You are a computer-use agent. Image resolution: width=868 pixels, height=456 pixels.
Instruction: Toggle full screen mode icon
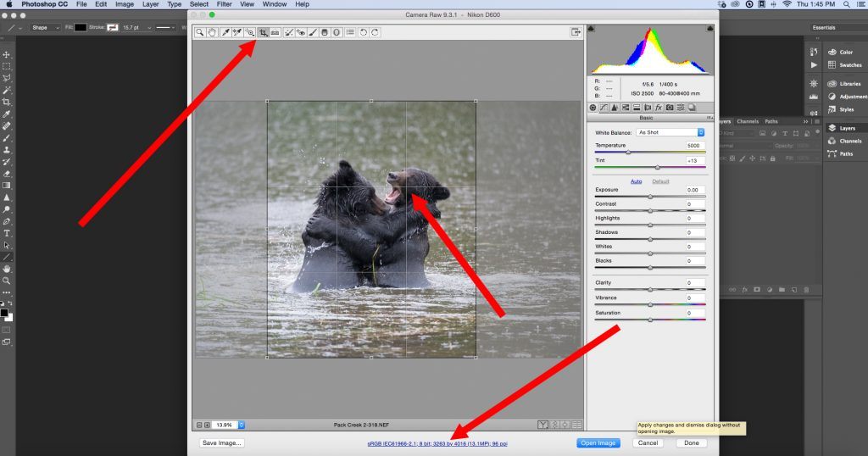click(576, 32)
